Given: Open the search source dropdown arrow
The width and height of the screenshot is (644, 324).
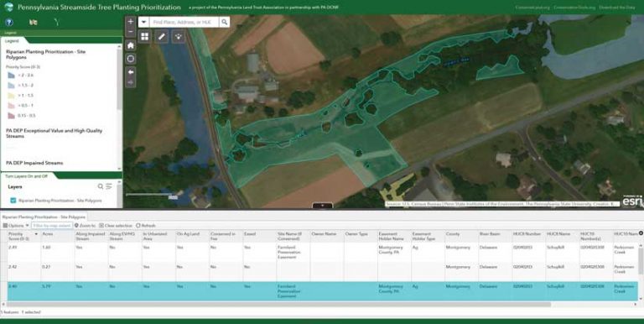Looking at the screenshot, I should pyautogui.click(x=143, y=22).
